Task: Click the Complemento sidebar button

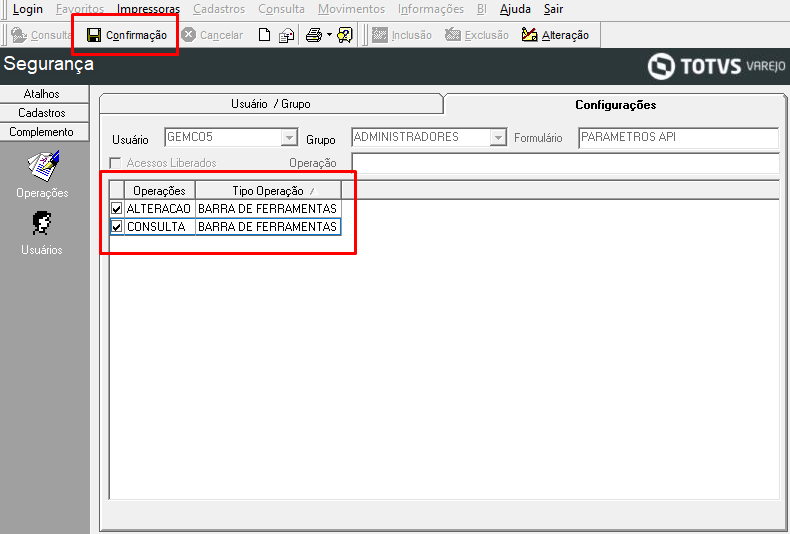Action: pos(42,132)
